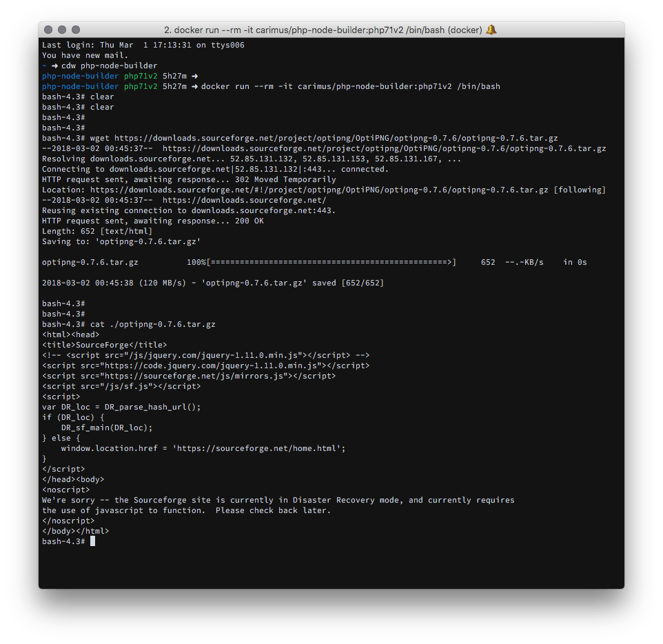Click the close window traffic light button
Image resolution: width=663 pixels, height=644 pixels.
point(48,30)
